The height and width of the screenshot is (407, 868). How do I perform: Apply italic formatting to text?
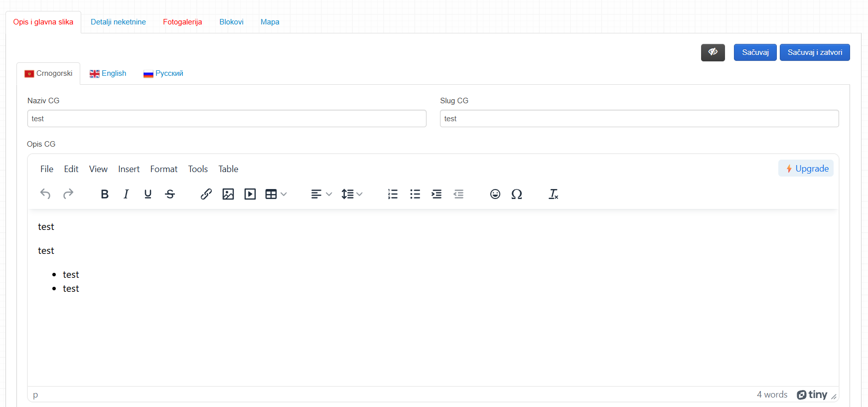(x=126, y=194)
